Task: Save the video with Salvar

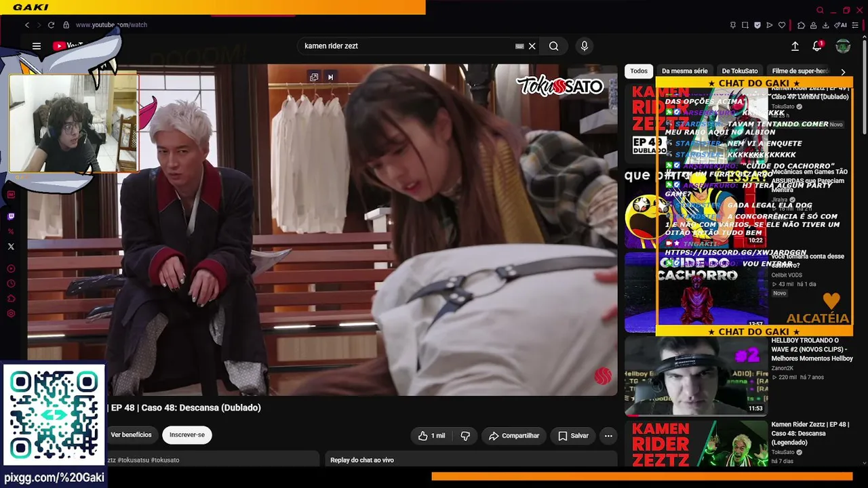Action: pyautogui.click(x=573, y=436)
